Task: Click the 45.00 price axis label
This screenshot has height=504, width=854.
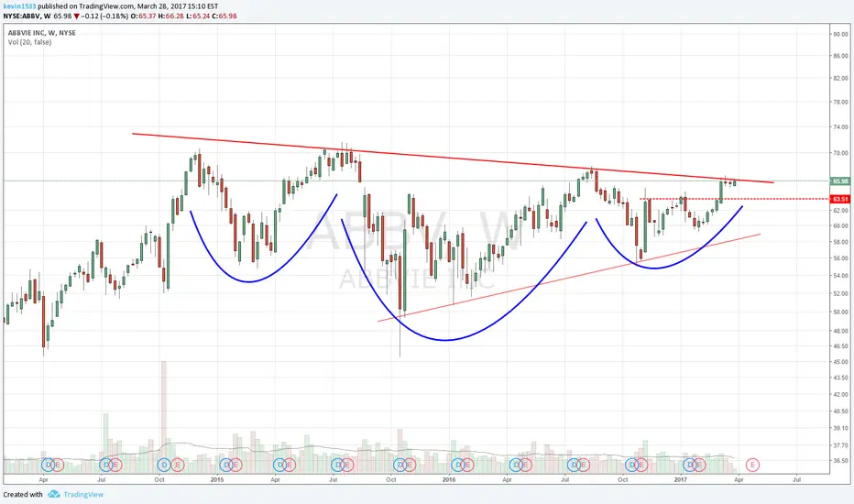Action: [840, 362]
